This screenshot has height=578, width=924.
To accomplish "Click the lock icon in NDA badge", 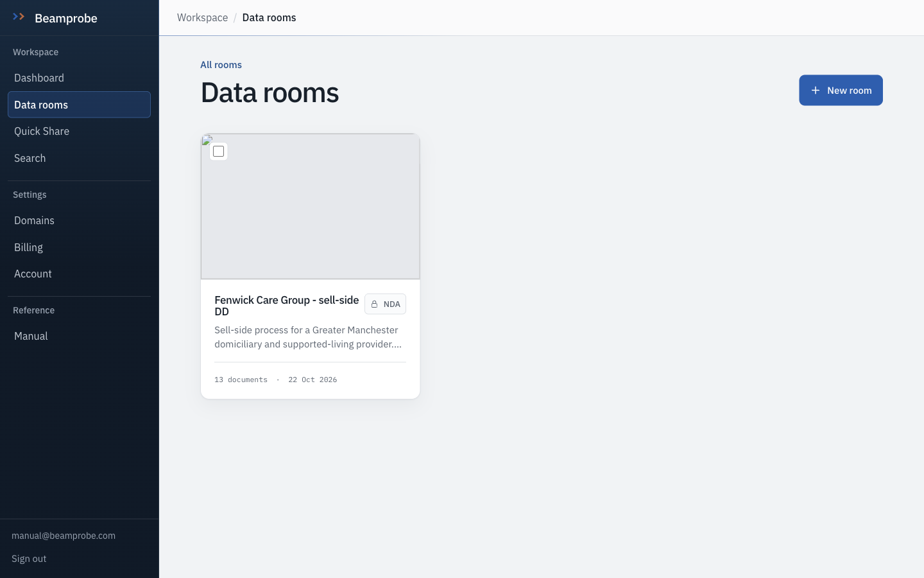I will [x=374, y=304].
